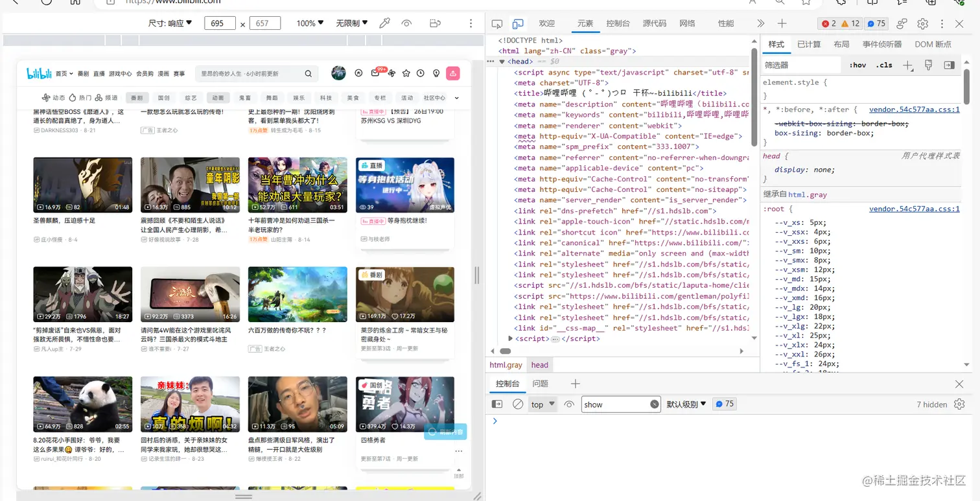The width and height of the screenshot is (980, 501).
Task: Click the paintbrush rendering emulation icon in styles
Action: tap(928, 65)
